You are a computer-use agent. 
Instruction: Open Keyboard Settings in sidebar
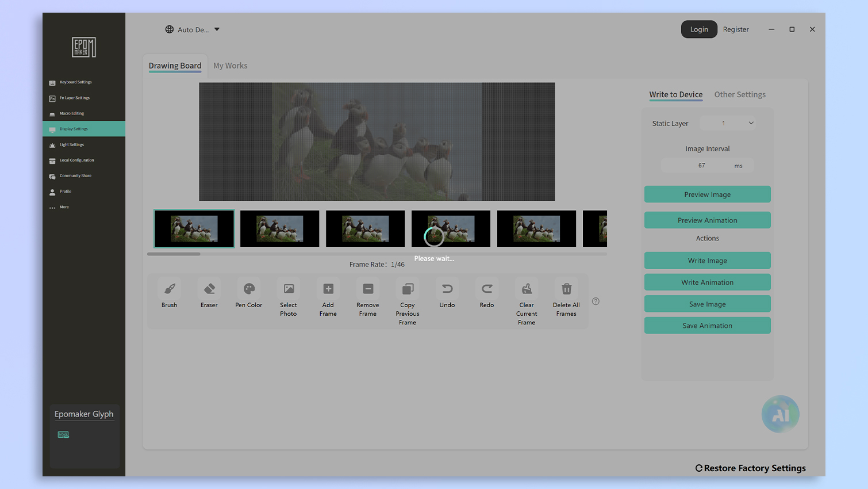click(x=84, y=82)
